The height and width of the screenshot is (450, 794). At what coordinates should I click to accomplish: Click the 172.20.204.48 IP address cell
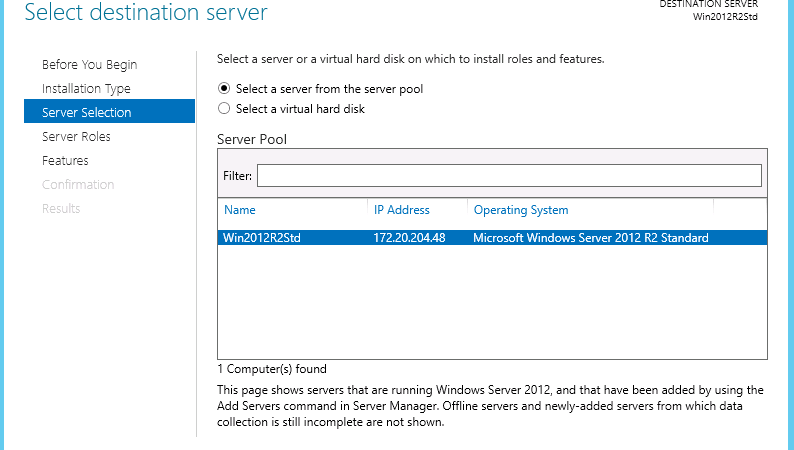tap(409, 237)
